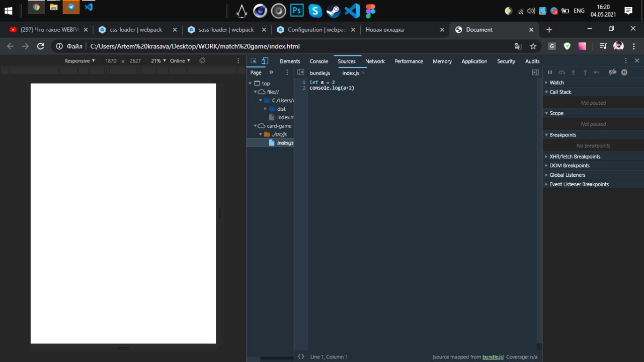This screenshot has width=644, height=362.
Task: Follow the bundle.js source mapped link
Action: [x=493, y=357]
